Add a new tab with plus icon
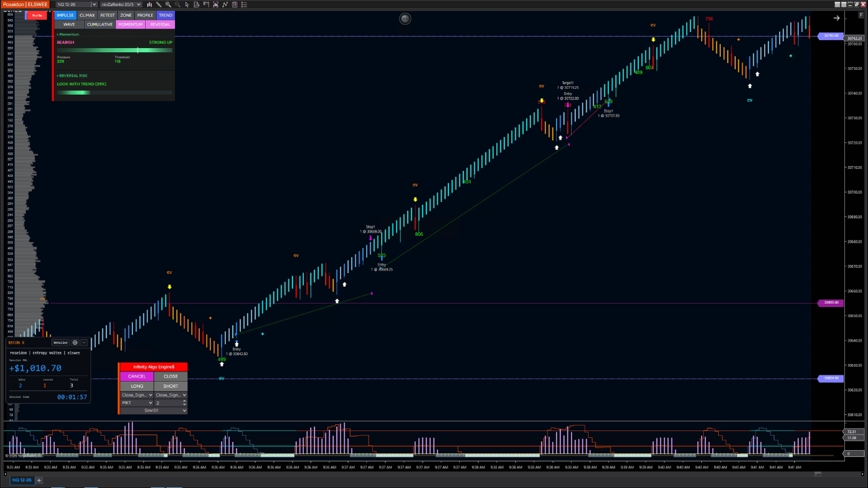This screenshot has height=488, width=868. pyautogui.click(x=39, y=480)
